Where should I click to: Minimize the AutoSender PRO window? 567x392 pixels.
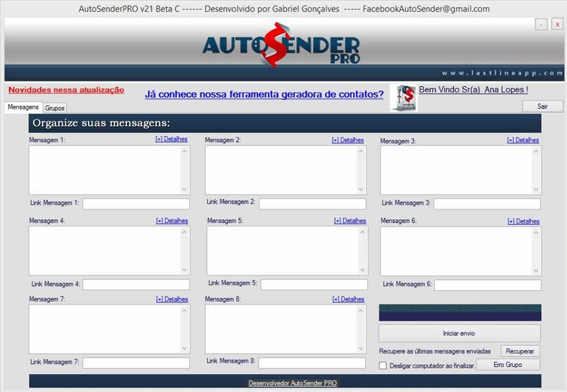click(541, 24)
